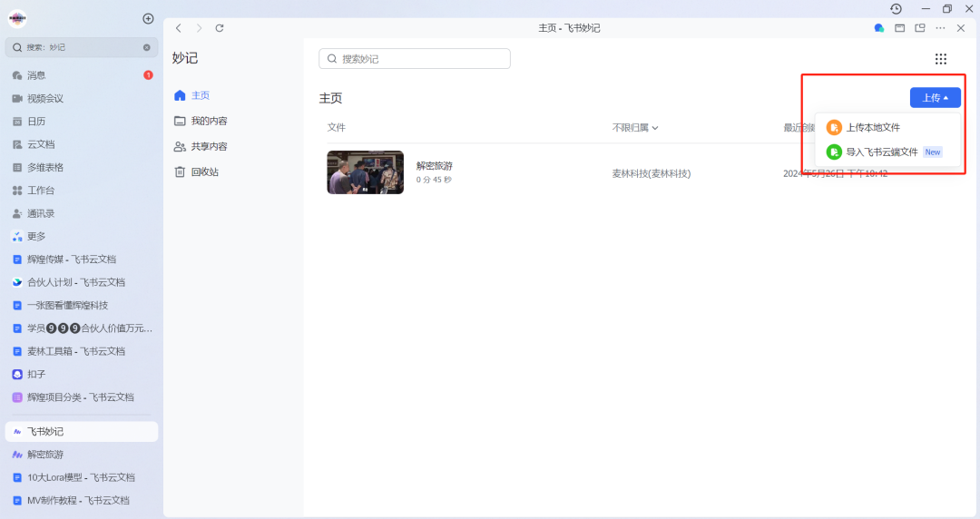The image size is (980, 519).
Task: Click the 文件 column header
Action: point(337,128)
